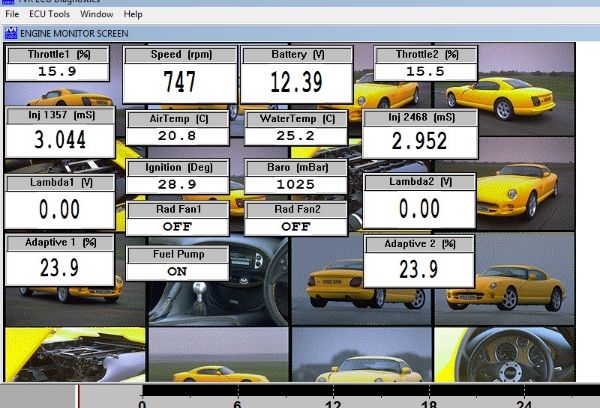This screenshot has width=600, height=408.
Task: Click the steering wheel dashboard photo
Action: tap(510, 355)
